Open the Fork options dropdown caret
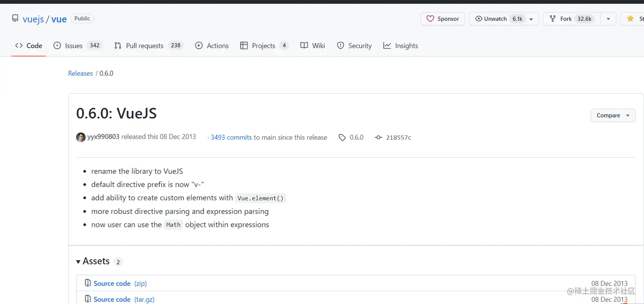Image resolution: width=644 pixels, height=304 pixels. pyautogui.click(x=608, y=19)
